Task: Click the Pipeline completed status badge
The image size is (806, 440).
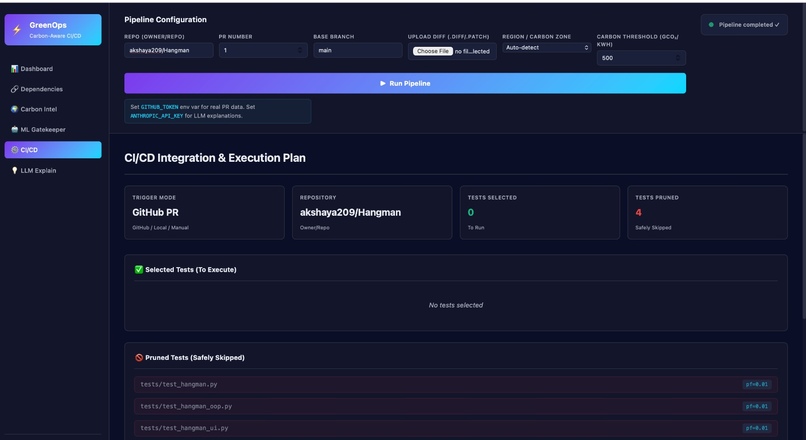Action: [744, 25]
